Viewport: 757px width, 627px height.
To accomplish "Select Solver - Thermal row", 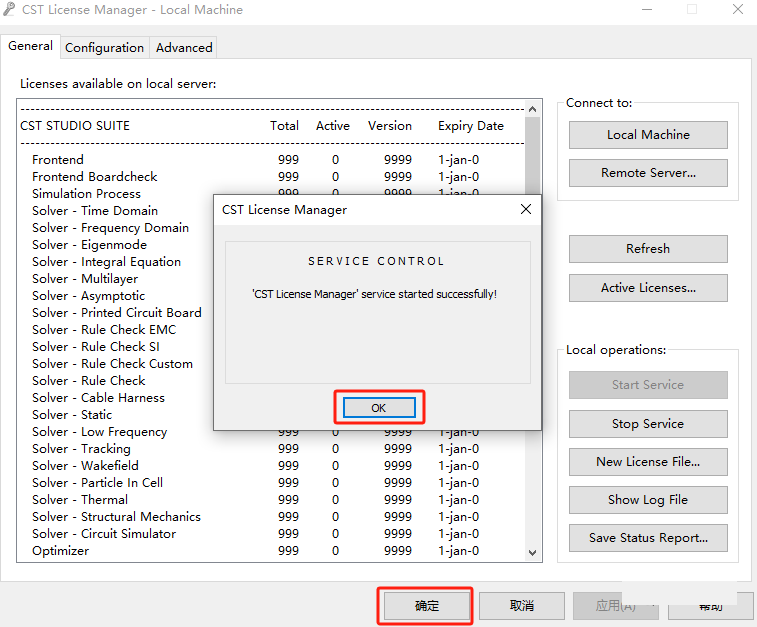I will coord(271,500).
